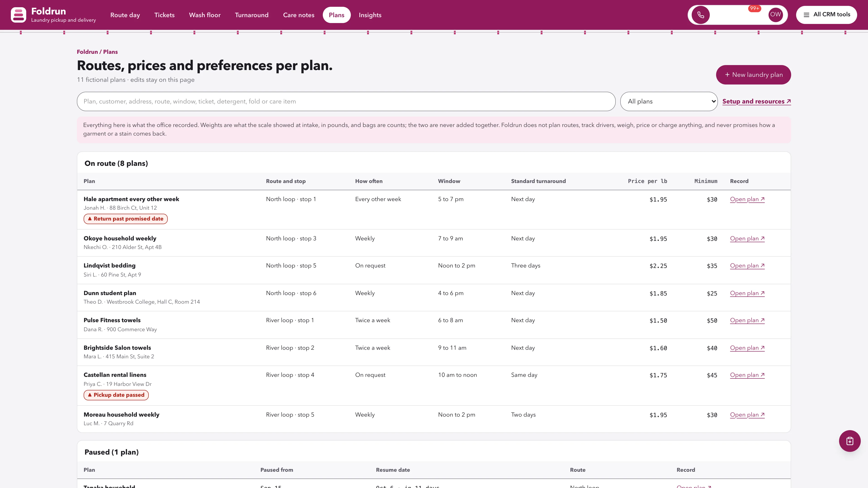
Task: Open plan for Dunn student plan
Action: point(747,293)
